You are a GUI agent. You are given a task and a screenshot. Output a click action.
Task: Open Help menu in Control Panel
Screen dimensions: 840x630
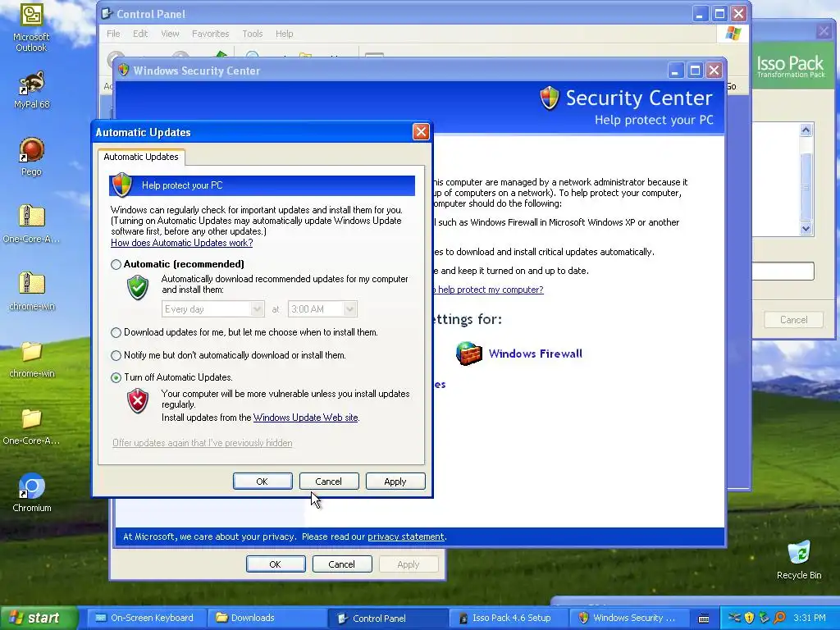coord(285,34)
